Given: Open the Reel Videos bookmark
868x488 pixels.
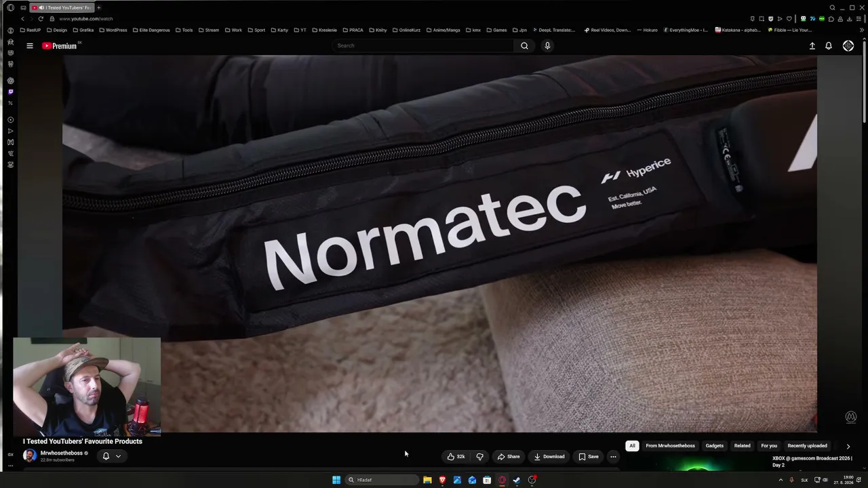Looking at the screenshot, I should 608,30.
